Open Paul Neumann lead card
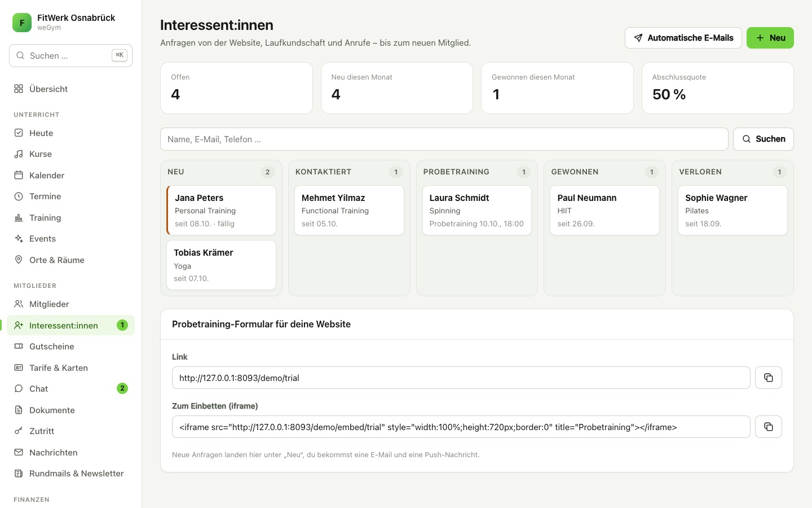 tap(604, 210)
